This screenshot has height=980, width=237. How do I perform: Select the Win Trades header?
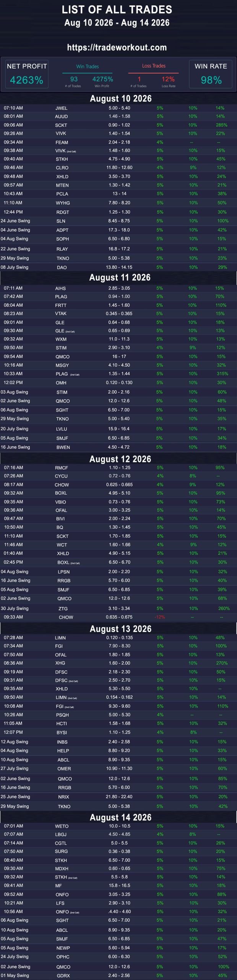(88, 66)
